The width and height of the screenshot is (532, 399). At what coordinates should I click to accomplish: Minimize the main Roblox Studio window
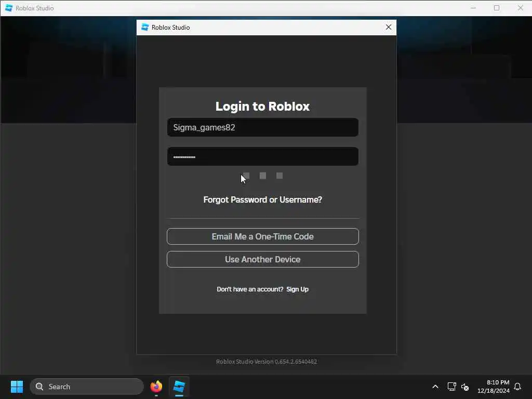pyautogui.click(x=473, y=8)
